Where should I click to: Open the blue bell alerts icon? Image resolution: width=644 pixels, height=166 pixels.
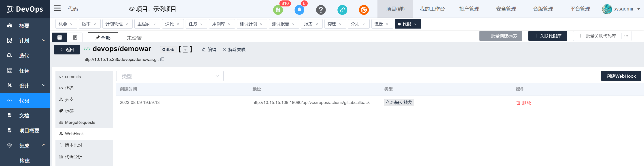tap(299, 10)
